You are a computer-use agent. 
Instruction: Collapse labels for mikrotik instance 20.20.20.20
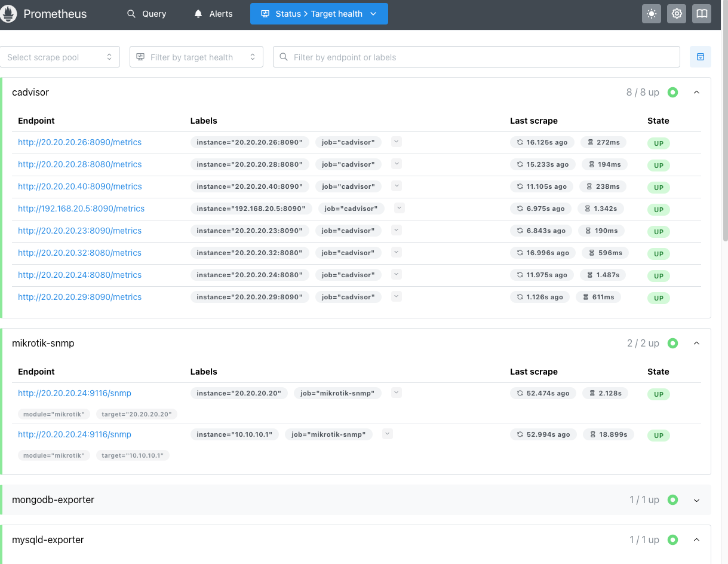(x=397, y=393)
